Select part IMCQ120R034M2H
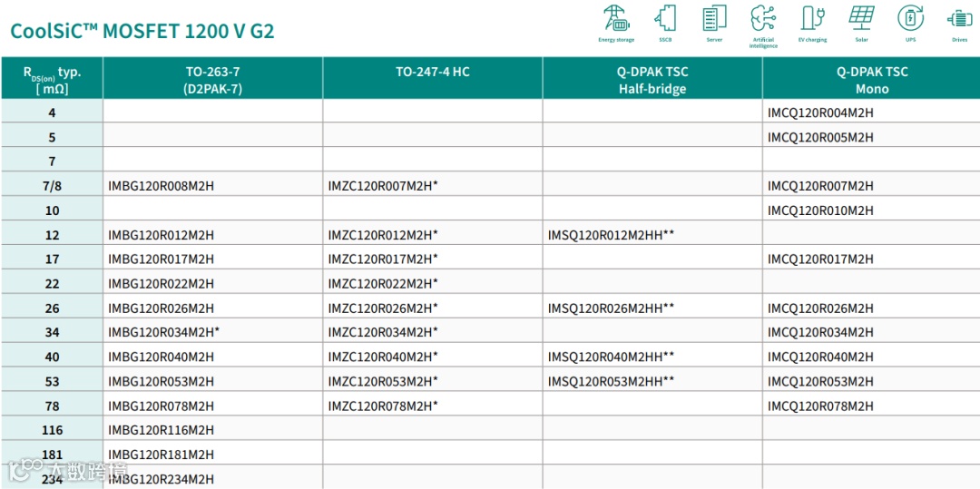This screenshot has height=489, width=980. coord(820,332)
